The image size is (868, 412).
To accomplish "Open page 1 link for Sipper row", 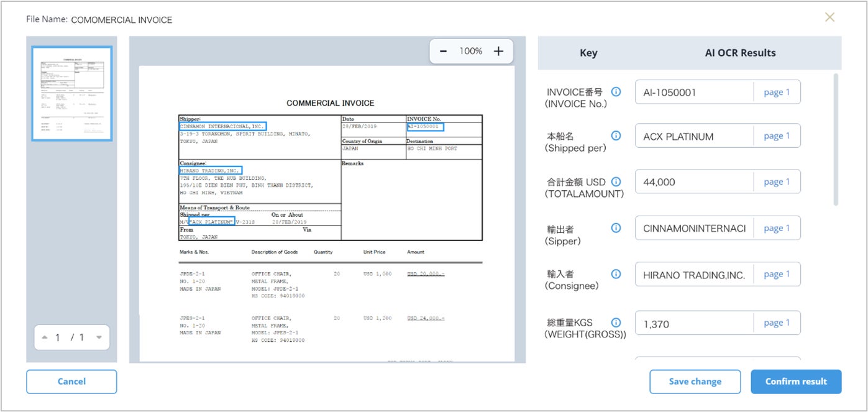I will pos(777,228).
